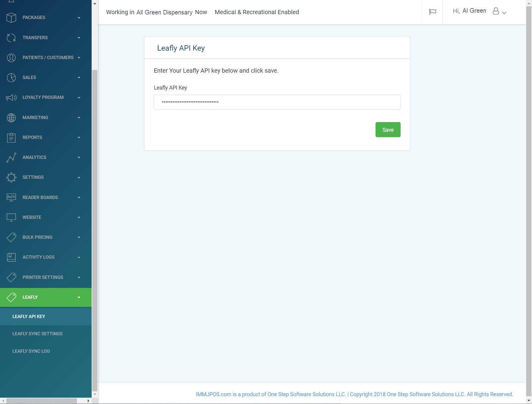Click the Website monitor icon
The width and height of the screenshot is (532, 404).
coord(11,217)
